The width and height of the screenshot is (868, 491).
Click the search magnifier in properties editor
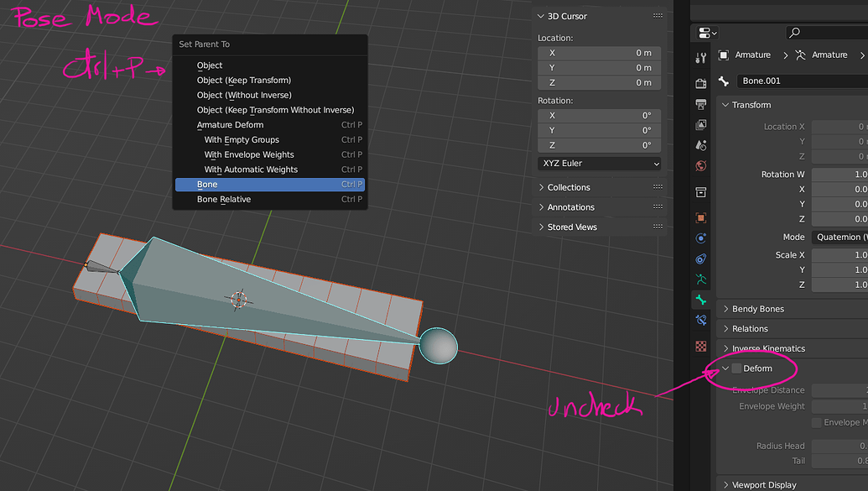(x=794, y=33)
